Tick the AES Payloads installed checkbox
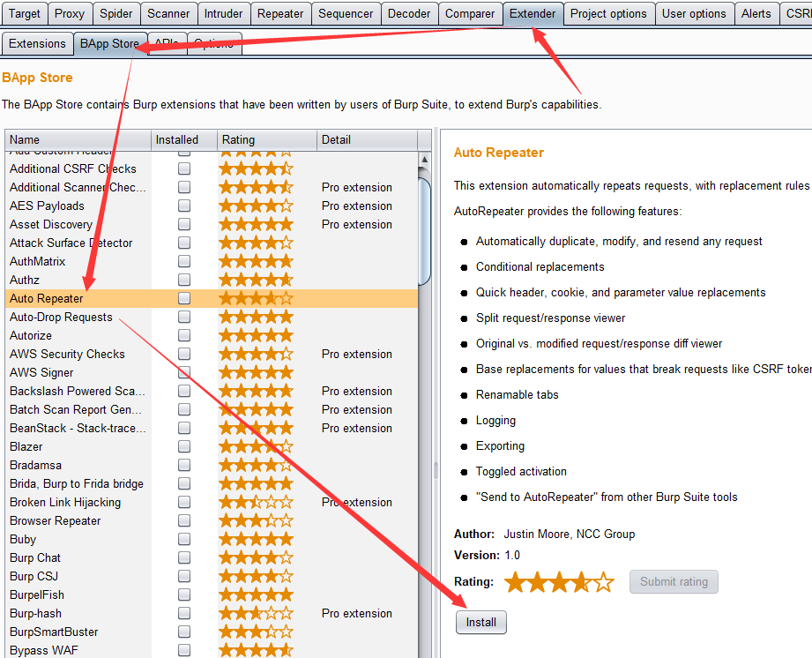 184,206
